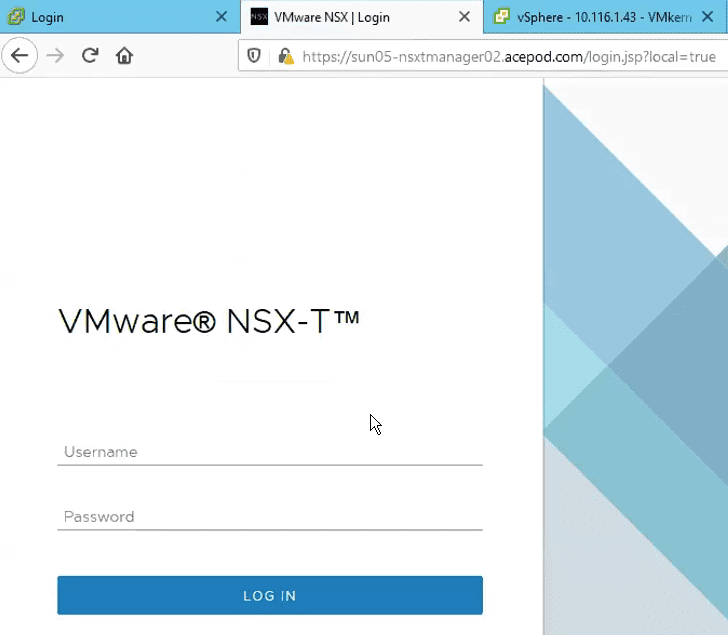Select the VMware NSX | Login tab
This screenshot has width=728, height=635.
(362, 17)
